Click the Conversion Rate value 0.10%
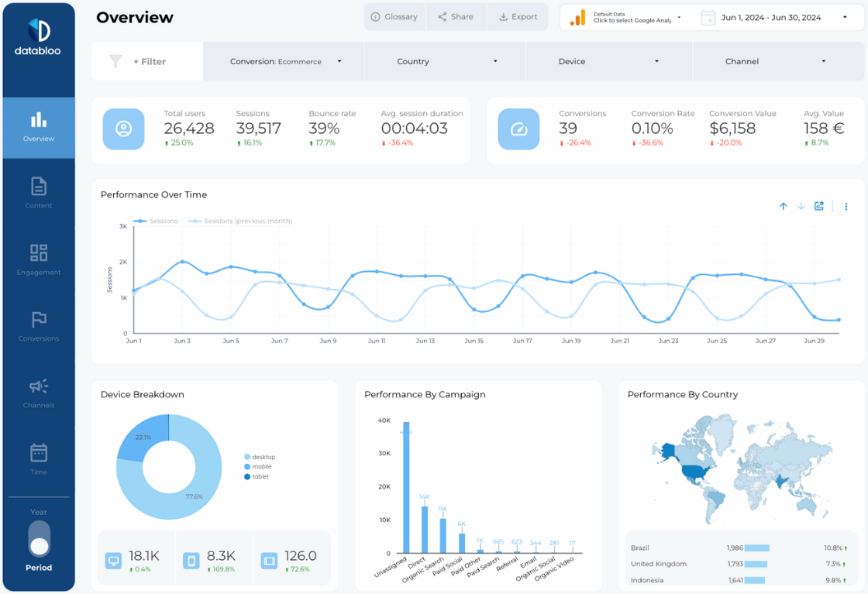Viewport: 868px width, 594px height. pos(652,129)
